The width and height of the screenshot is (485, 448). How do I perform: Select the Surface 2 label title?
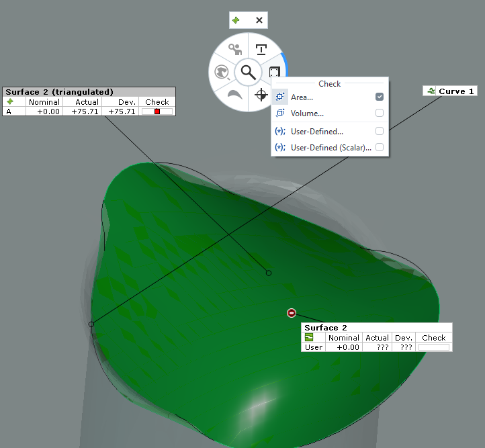[326, 328]
